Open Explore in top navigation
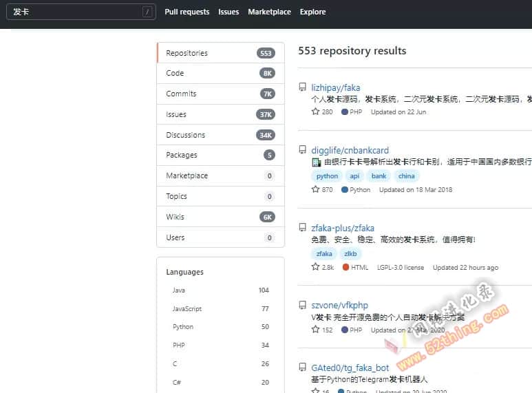The width and height of the screenshot is (532, 393). point(312,12)
